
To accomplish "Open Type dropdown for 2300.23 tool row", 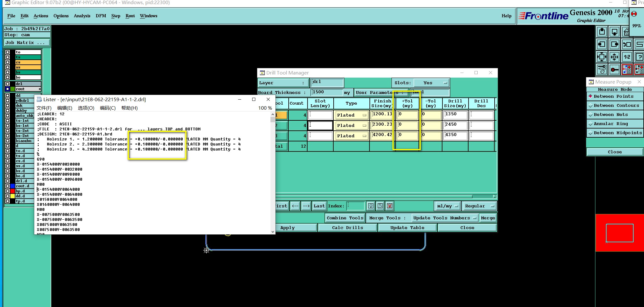I will (x=352, y=126).
